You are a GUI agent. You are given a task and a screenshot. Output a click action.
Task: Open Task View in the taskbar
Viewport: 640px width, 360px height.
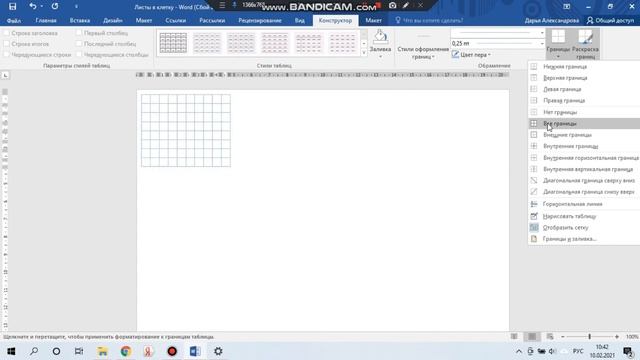coord(79,351)
